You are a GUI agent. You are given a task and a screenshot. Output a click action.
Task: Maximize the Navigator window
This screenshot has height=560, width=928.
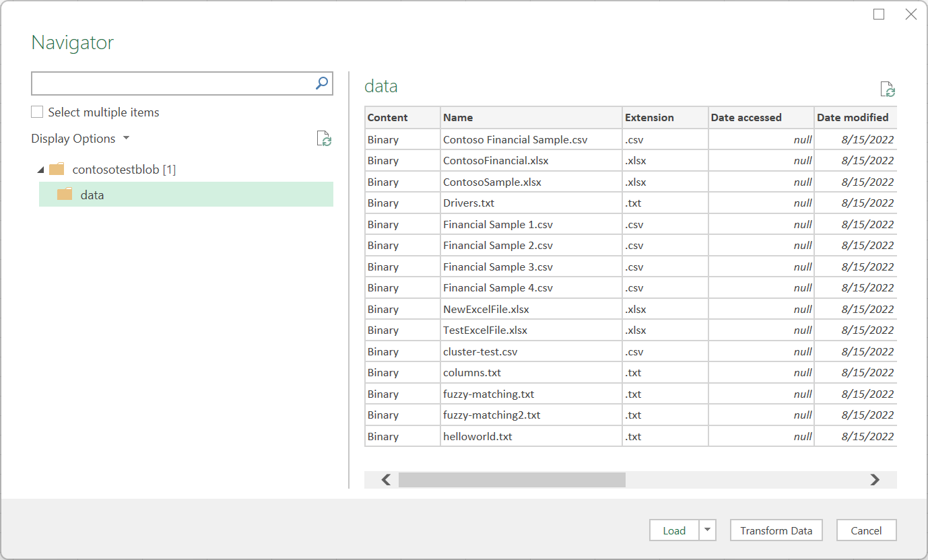pos(879,14)
